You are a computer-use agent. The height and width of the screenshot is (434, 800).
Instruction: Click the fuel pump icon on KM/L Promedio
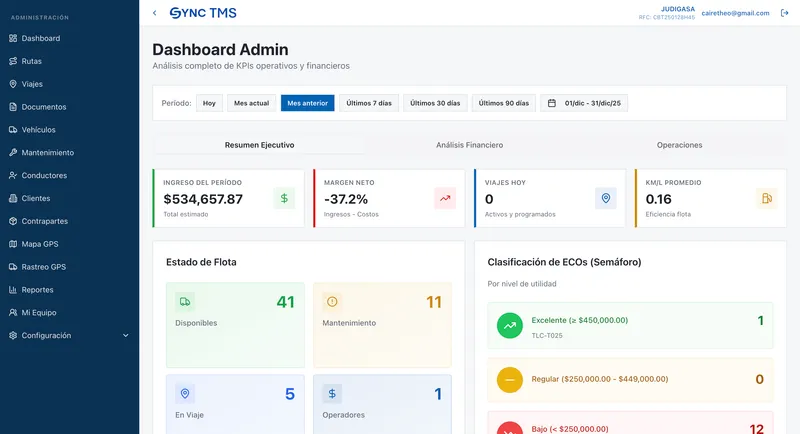point(766,198)
